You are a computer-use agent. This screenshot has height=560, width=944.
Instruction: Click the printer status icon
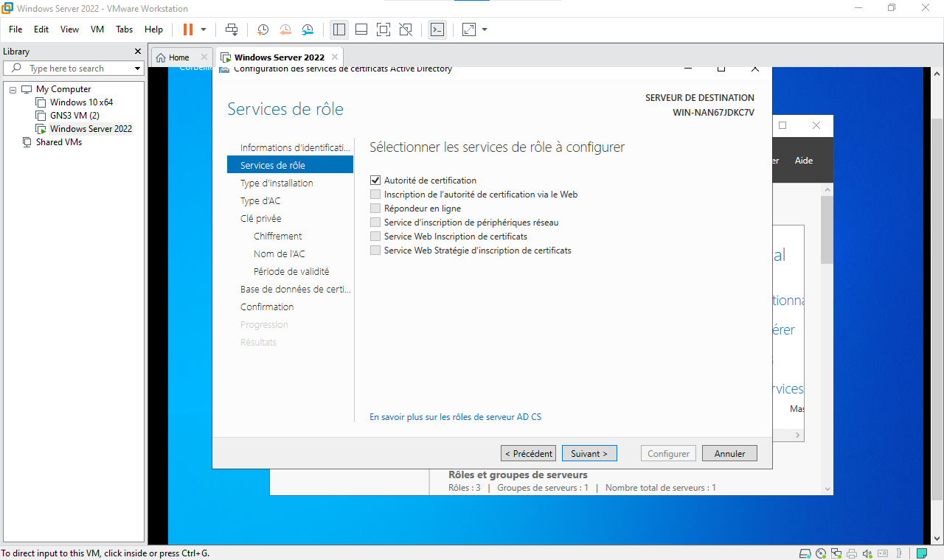coord(853,553)
